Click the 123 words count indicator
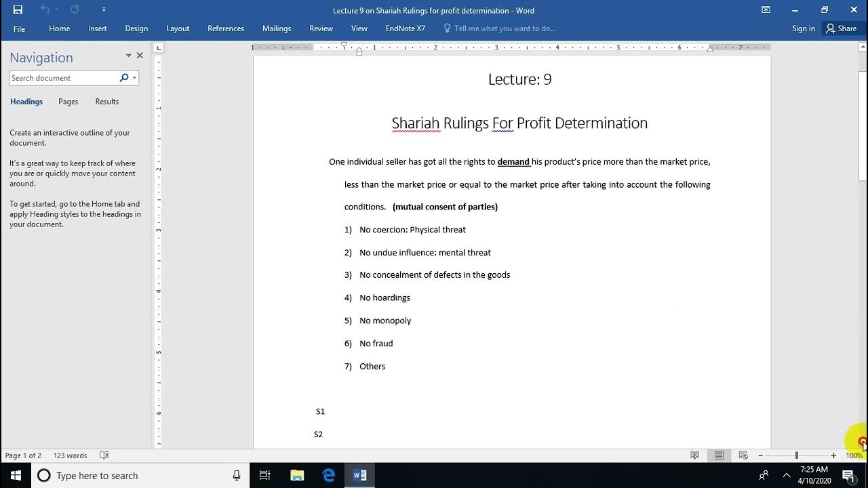Image resolution: width=868 pixels, height=488 pixels. (71, 455)
